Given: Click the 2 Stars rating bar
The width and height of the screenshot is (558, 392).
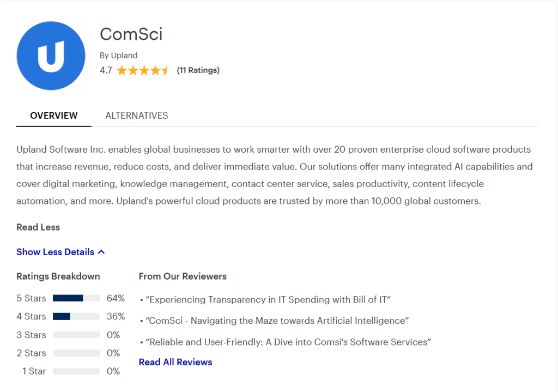Looking at the screenshot, I should pyautogui.click(x=76, y=353).
